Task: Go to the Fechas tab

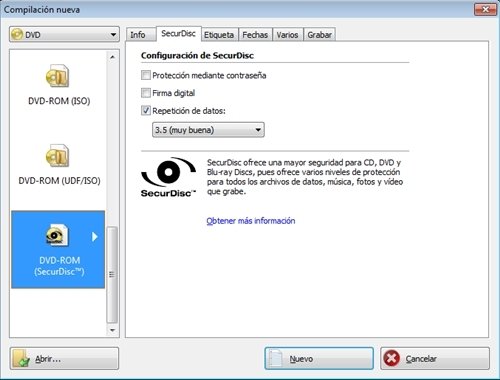Action: 255,35
